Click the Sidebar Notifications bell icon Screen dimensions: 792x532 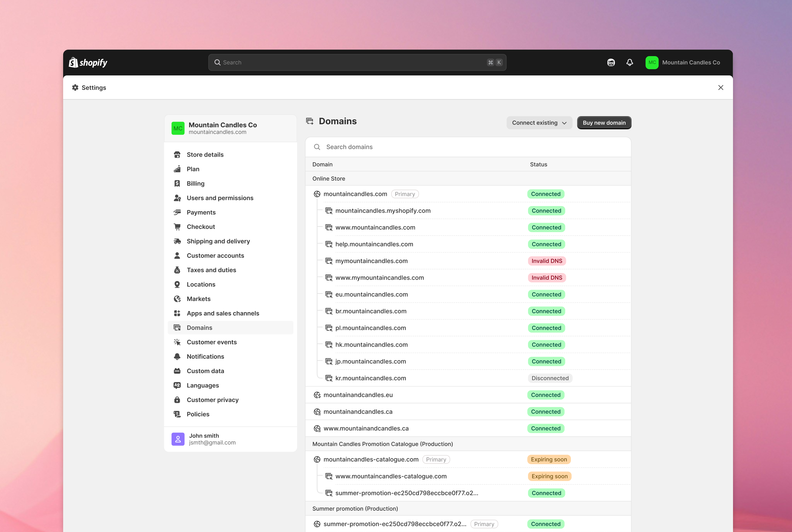177,357
